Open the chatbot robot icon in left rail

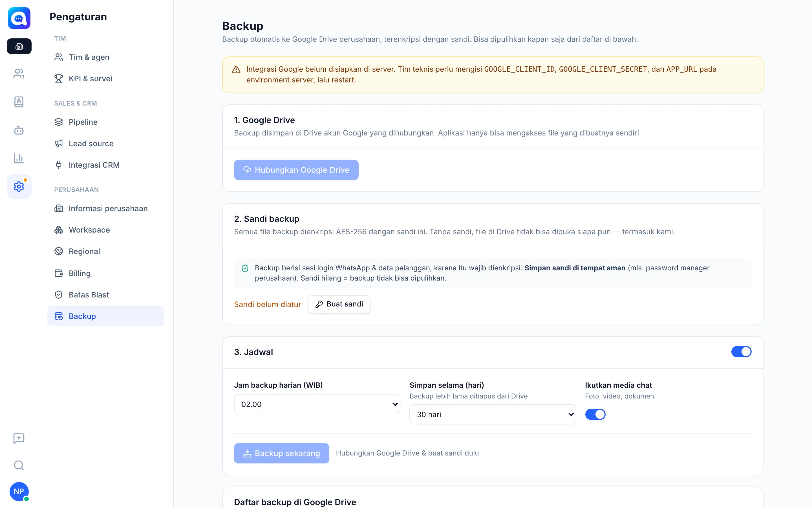19,130
